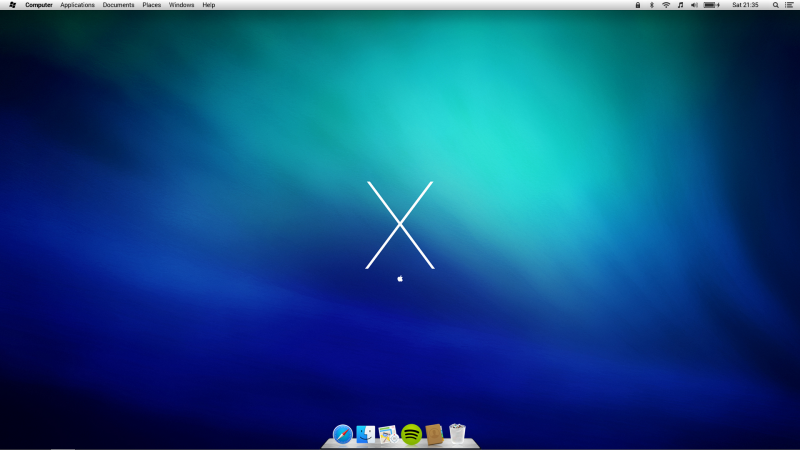Open the Contacts address book in dock
The width and height of the screenshot is (800, 450).
coord(434,434)
